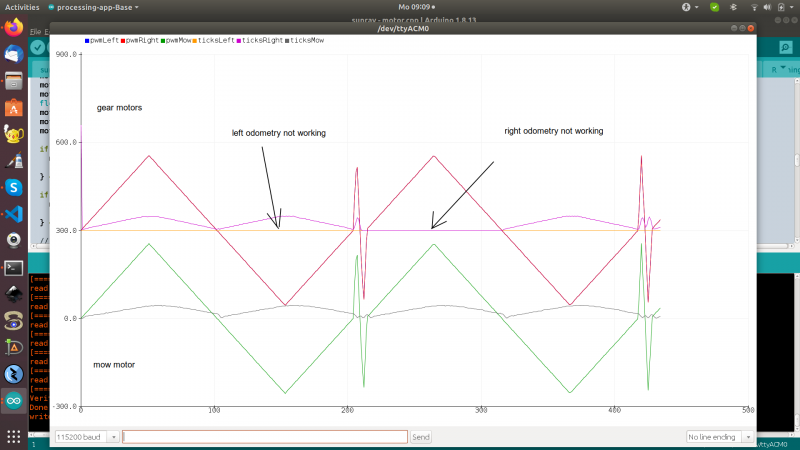Open the telephone softphone app in dock

[14, 321]
